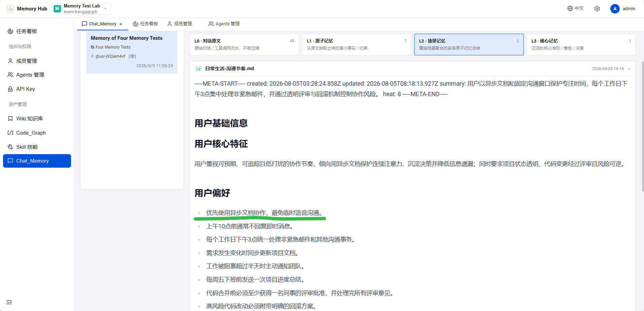
Task: Switch language with the 中文 globe icon
Action: coord(575,8)
